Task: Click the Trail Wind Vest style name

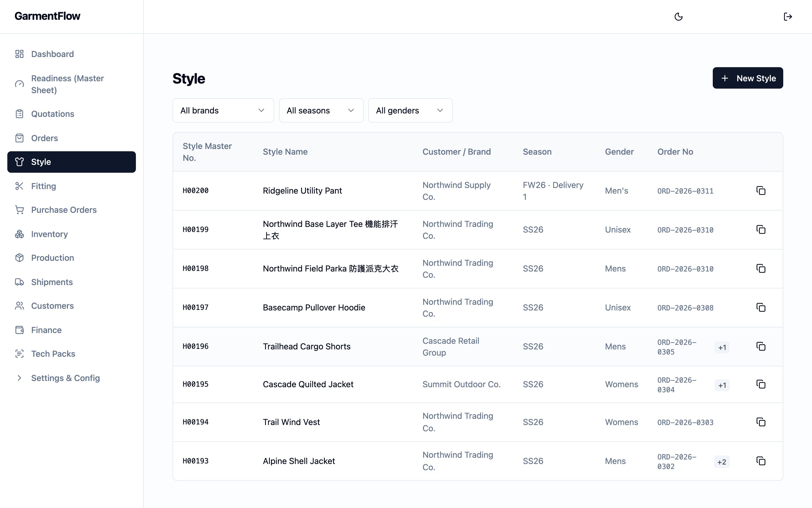Action: 291,422
